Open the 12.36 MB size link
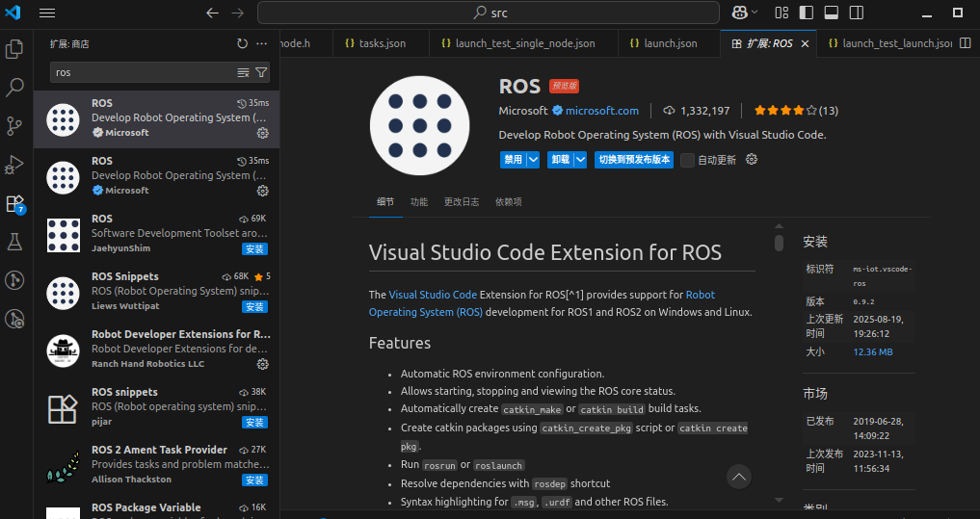Viewport: 980px width, 519px height. click(x=872, y=352)
